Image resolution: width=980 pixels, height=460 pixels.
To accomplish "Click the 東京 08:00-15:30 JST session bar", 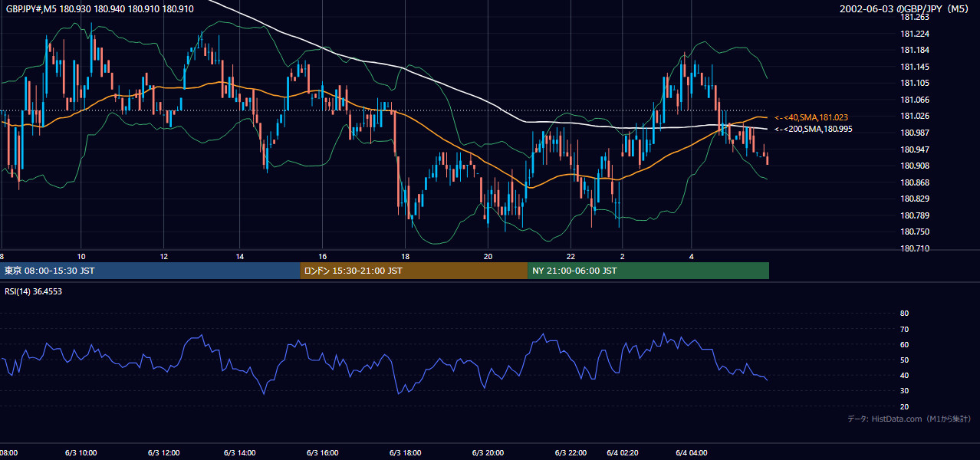I will coord(150,271).
